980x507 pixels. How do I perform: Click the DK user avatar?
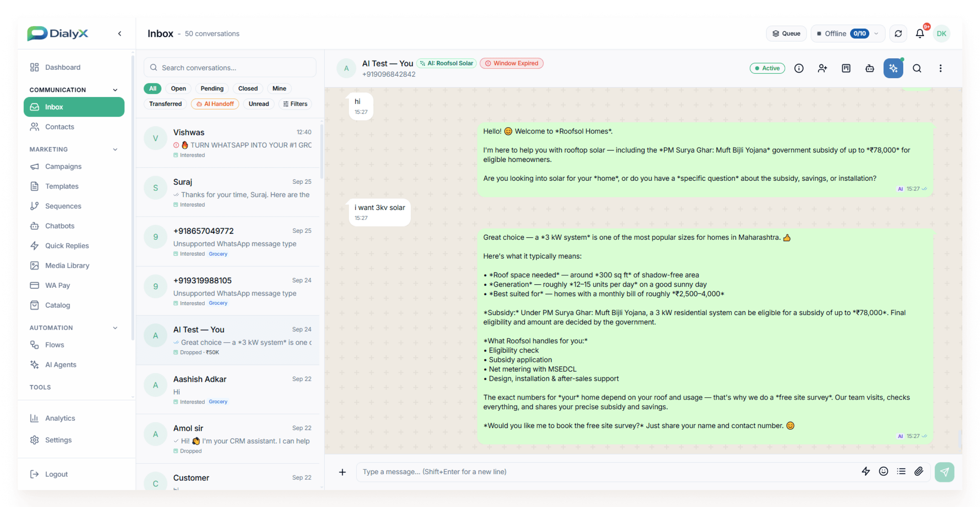tap(941, 34)
